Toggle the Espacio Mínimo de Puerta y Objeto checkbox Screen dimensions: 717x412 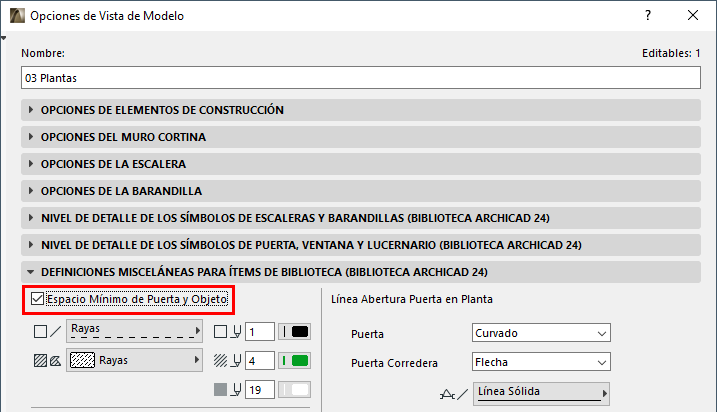click(x=37, y=299)
